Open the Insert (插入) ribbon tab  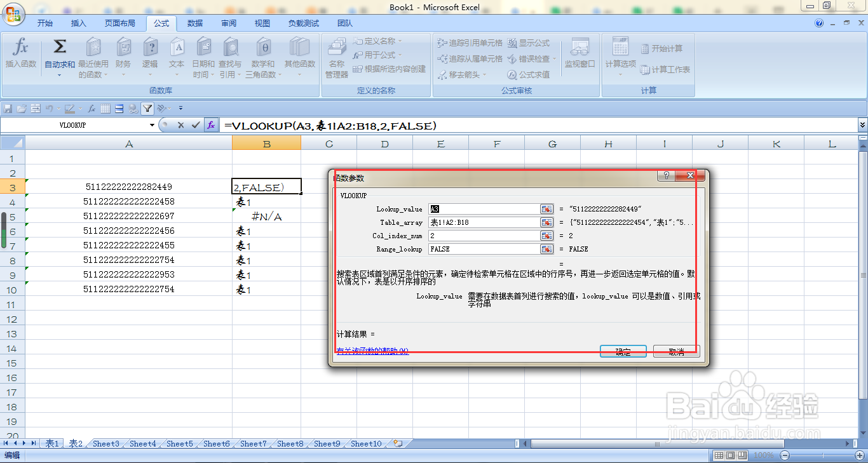coord(78,23)
